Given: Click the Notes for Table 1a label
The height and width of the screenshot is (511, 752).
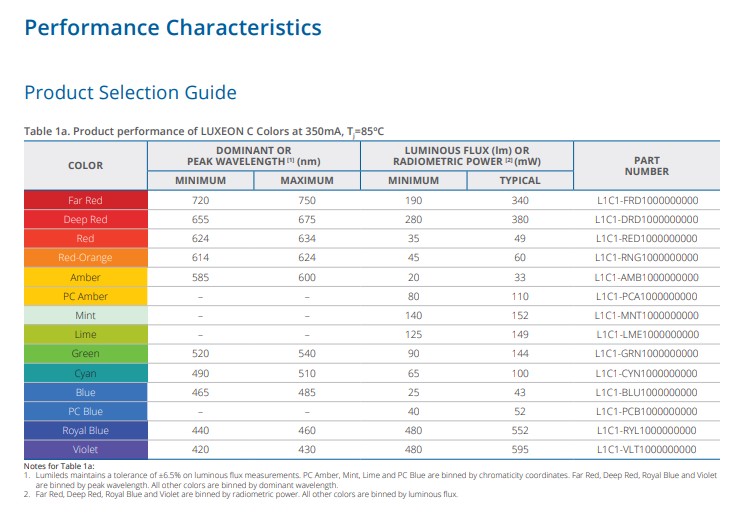Looking at the screenshot, I should [x=59, y=466].
